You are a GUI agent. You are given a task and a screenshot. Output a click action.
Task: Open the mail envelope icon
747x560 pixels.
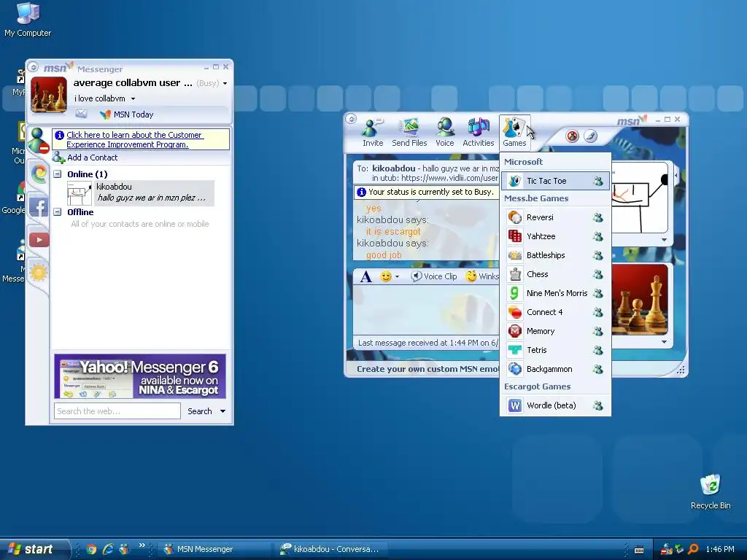point(81,114)
